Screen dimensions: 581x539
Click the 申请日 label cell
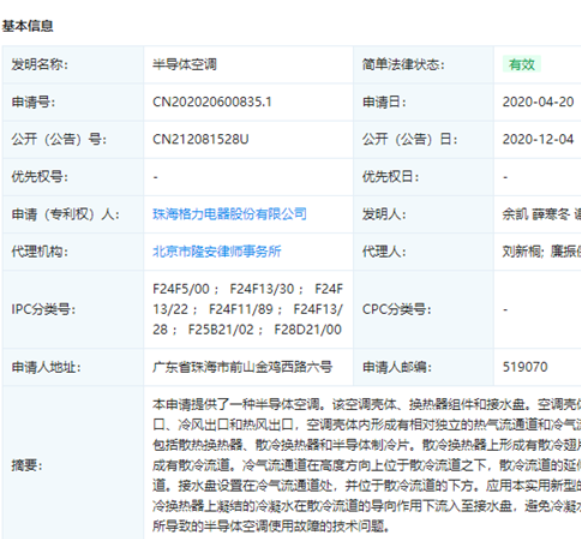point(423,102)
